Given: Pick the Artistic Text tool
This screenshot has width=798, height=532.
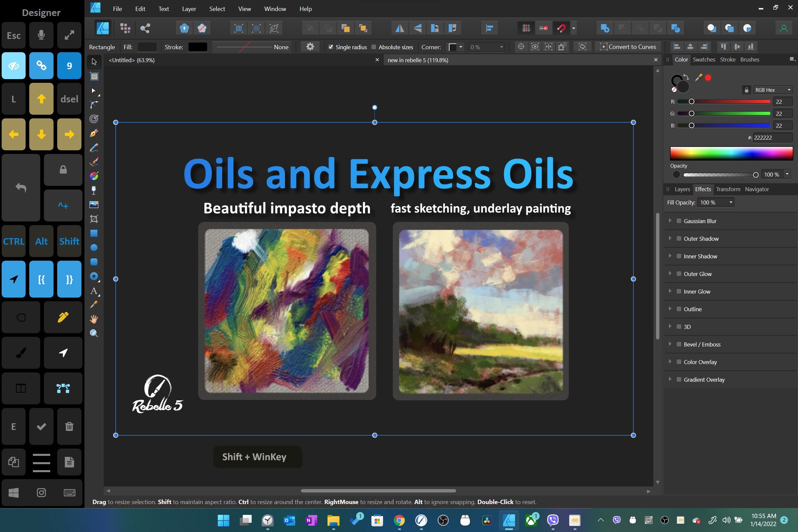Looking at the screenshot, I should [94, 291].
